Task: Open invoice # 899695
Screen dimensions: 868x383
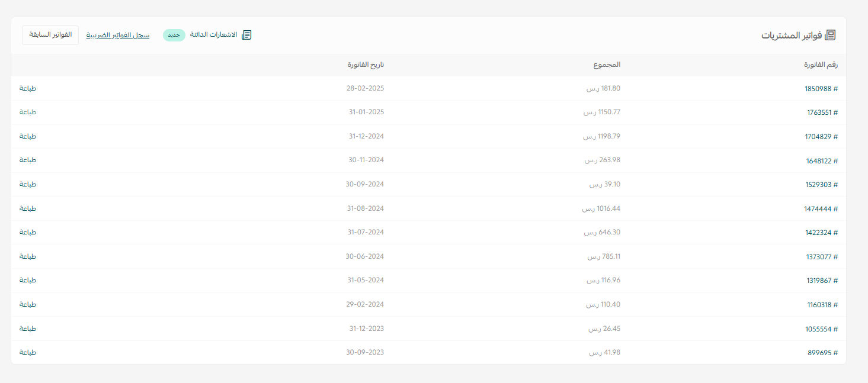Action: (x=822, y=353)
